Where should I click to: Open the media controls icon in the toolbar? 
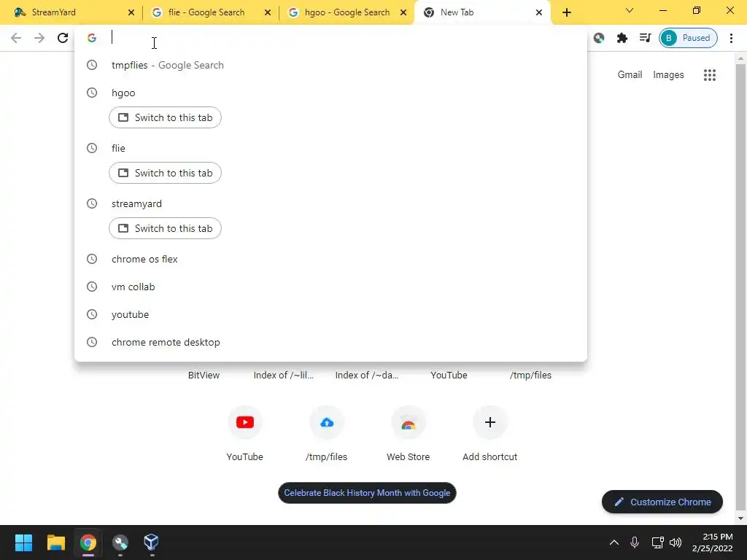click(645, 38)
